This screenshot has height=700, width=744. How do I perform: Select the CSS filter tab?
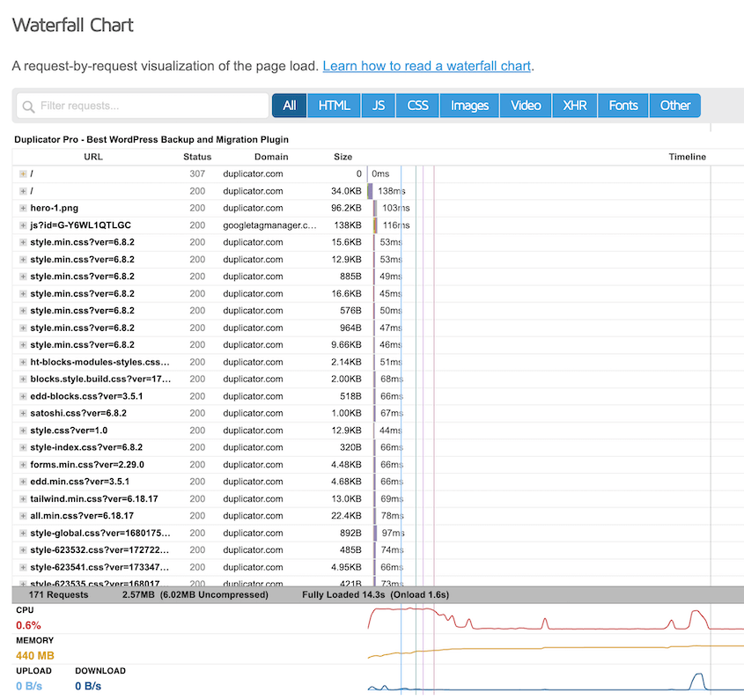[417, 106]
